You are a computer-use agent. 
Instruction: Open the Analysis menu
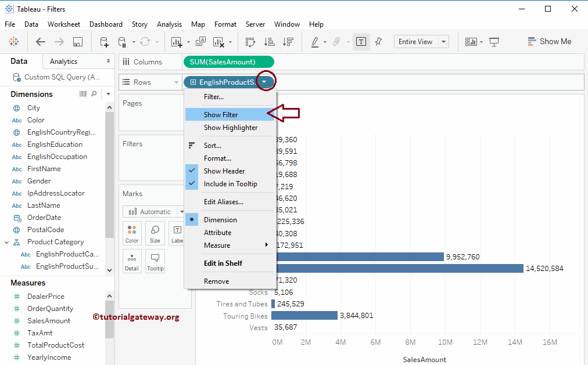pos(169,24)
